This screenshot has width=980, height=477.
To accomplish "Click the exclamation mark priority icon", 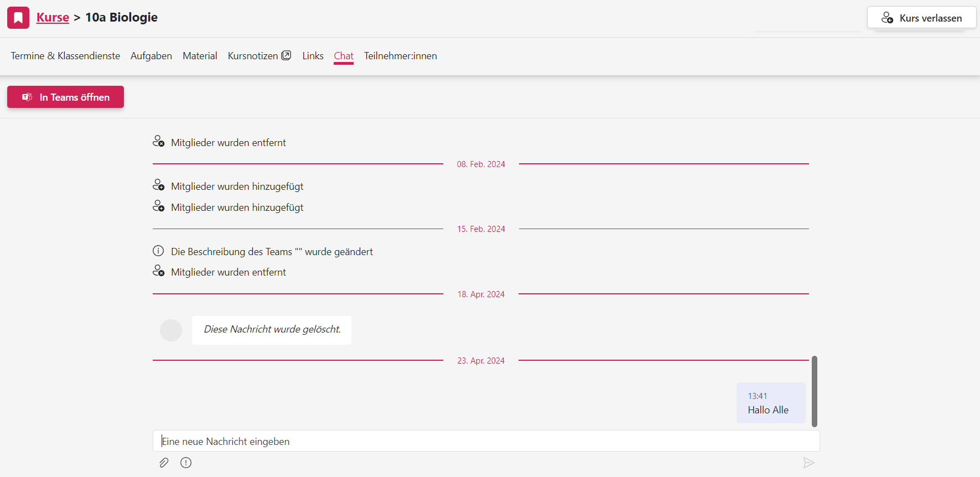I will 186,463.
